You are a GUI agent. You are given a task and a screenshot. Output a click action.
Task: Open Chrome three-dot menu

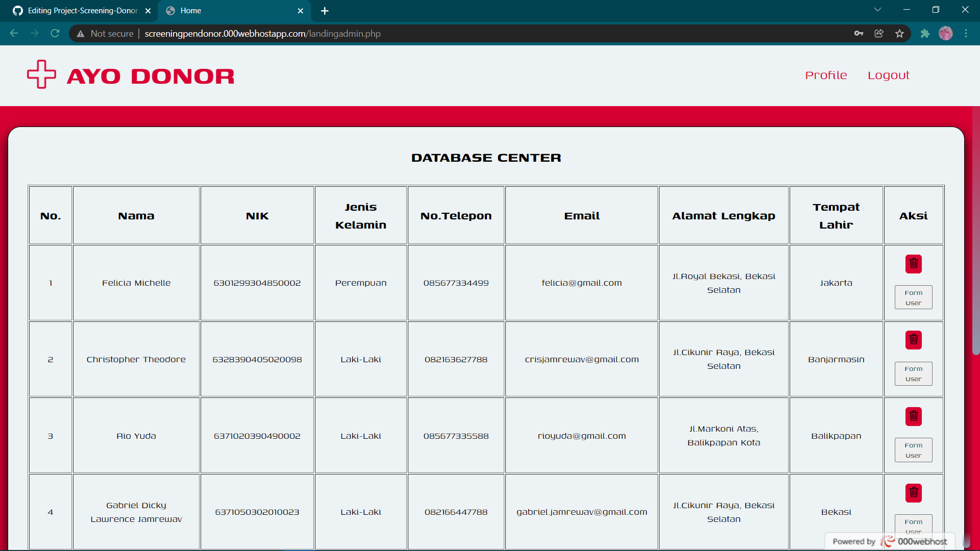(966, 33)
